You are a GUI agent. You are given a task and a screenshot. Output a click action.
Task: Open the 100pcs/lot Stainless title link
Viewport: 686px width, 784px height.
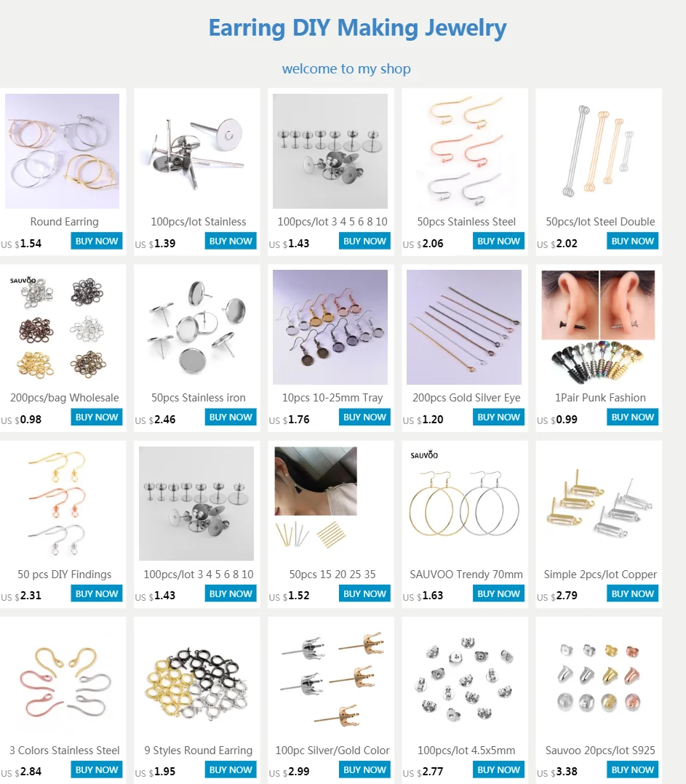pos(199,222)
